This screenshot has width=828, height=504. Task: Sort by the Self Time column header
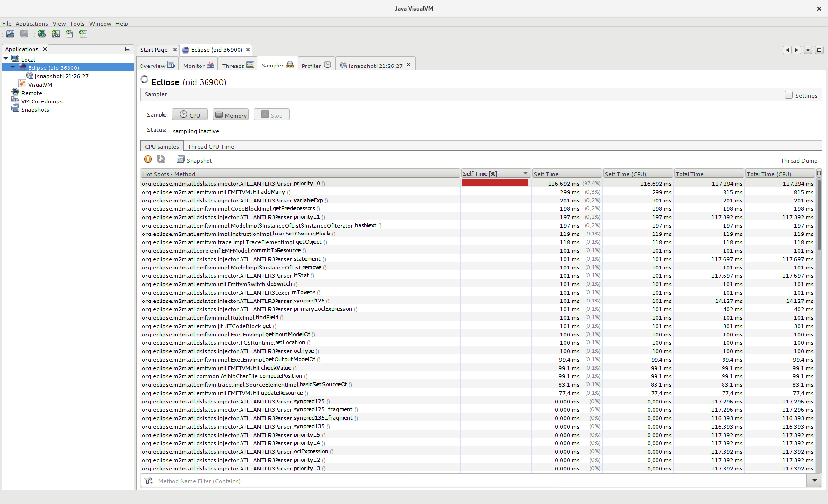click(x=567, y=174)
